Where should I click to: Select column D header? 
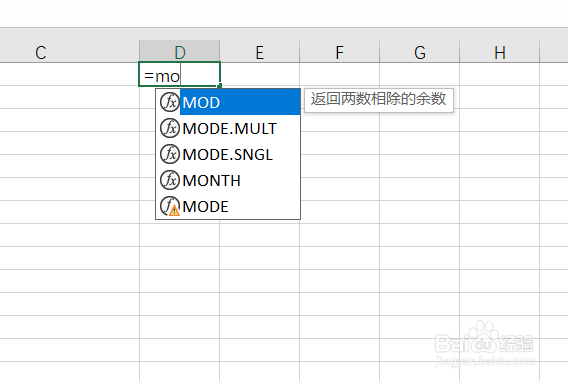click(180, 51)
